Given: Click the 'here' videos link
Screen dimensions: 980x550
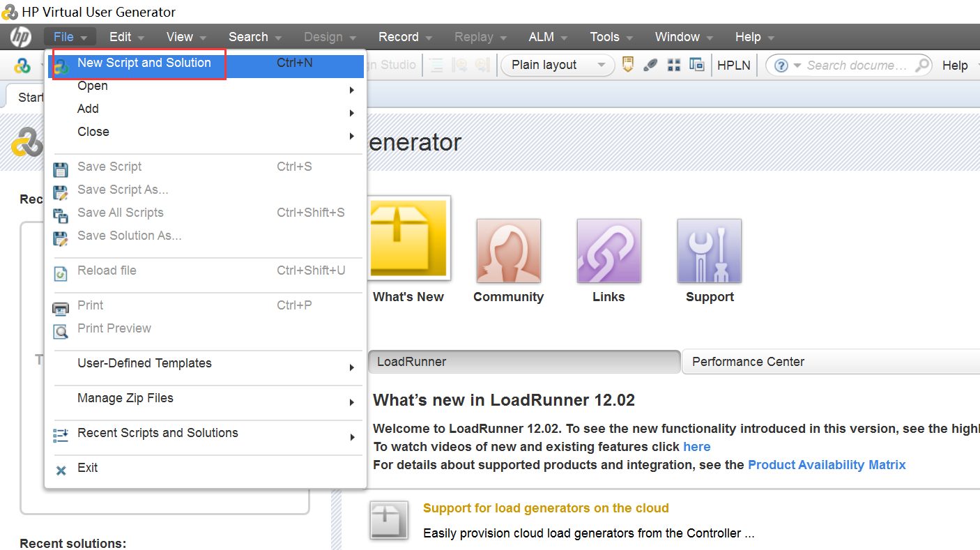Looking at the screenshot, I should [x=697, y=447].
